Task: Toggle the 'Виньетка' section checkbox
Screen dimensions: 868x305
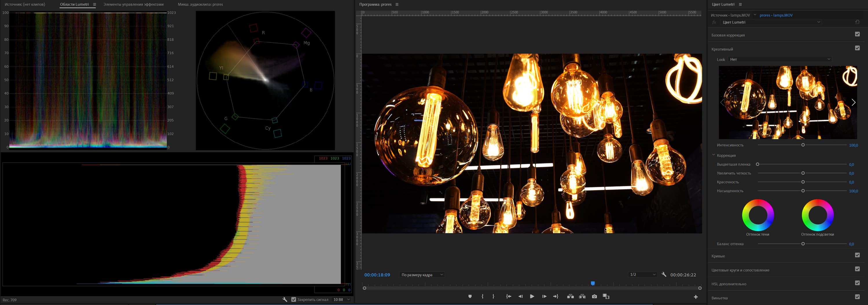Action: (x=857, y=297)
